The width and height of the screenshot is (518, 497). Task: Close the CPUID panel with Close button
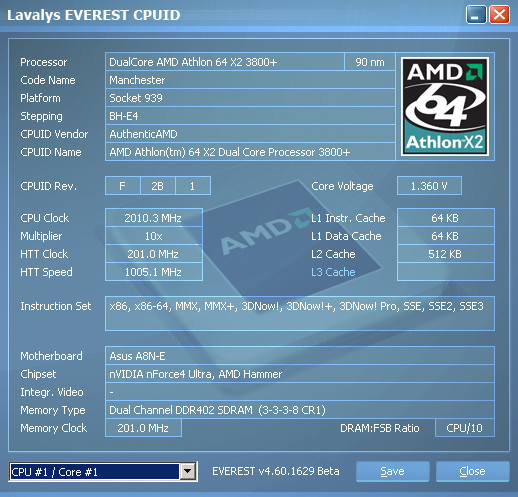[472, 471]
